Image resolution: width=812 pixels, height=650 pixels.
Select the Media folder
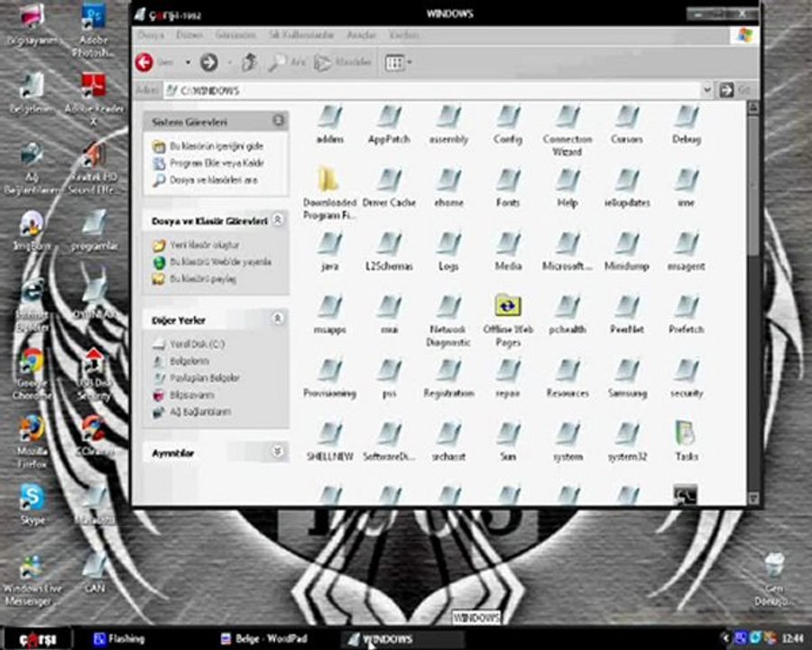507,251
